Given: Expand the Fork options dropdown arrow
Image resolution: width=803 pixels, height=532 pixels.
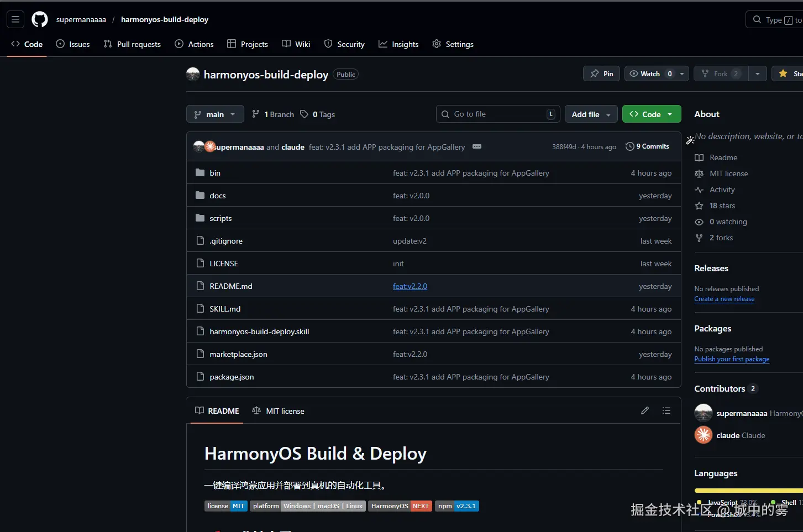Looking at the screenshot, I should [x=758, y=73].
